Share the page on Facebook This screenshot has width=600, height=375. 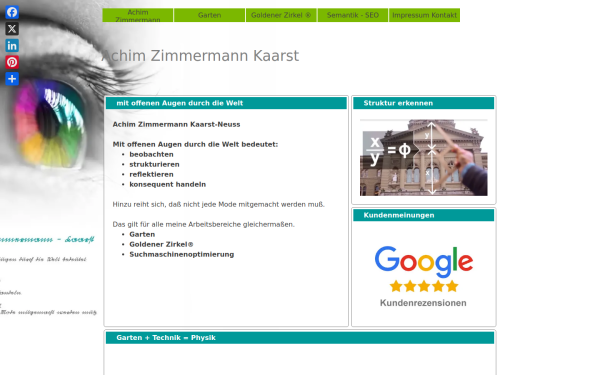pos(12,12)
